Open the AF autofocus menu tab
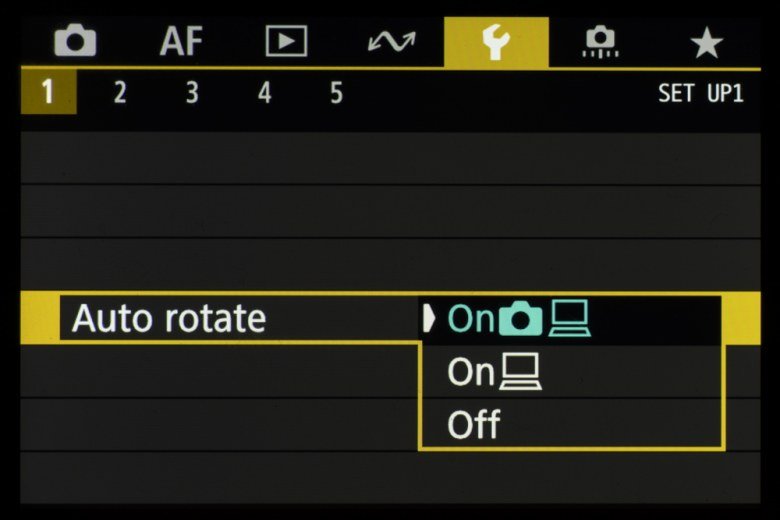The width and height of the screenshot is (780, 520). point(182,42)
